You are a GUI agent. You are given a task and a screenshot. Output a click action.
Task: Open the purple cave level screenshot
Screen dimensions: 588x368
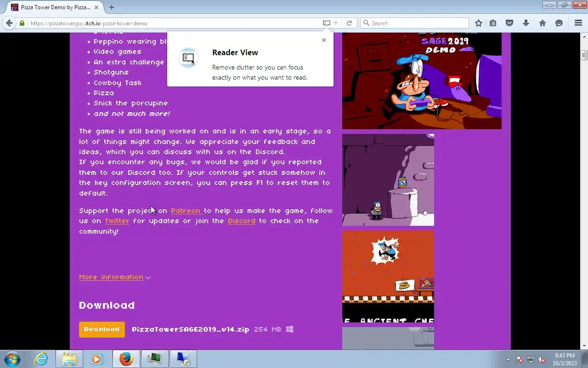coord(388,180)
